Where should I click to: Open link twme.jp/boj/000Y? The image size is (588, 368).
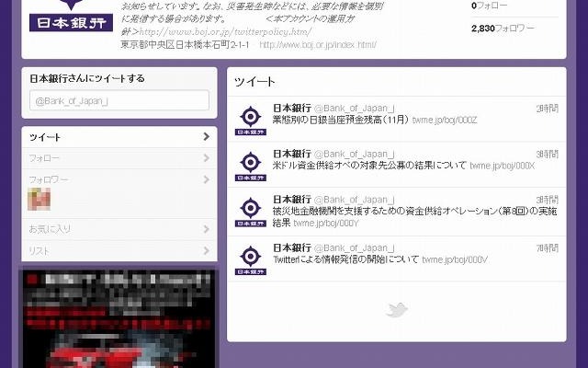point(326,224)
